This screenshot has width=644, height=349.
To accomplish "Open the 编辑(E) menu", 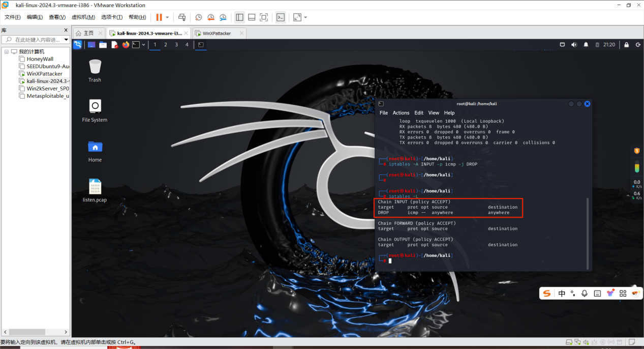I will (35, 17).
